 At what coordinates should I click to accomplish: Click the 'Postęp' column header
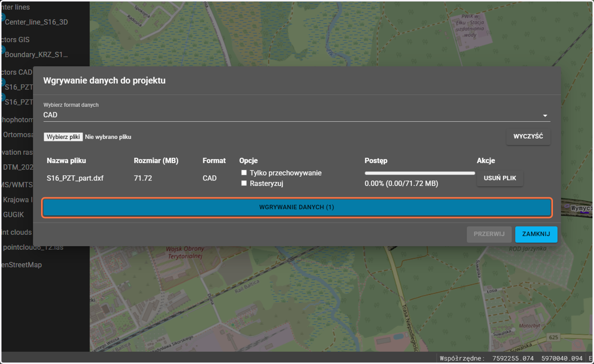[376, 161]
